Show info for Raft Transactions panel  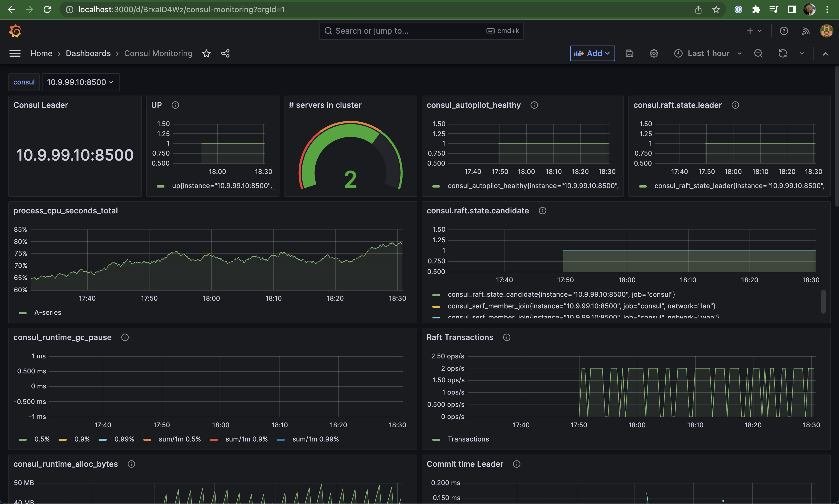point(506,337)
